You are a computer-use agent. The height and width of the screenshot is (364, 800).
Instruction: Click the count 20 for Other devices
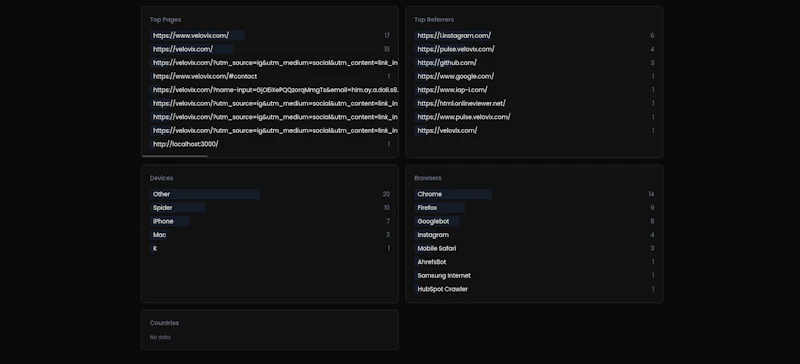[386, 195]
